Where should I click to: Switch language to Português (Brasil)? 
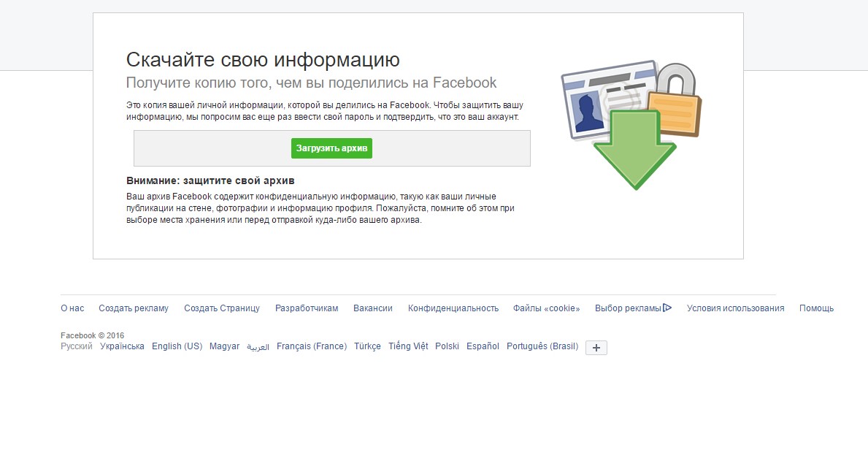[542, 346]
